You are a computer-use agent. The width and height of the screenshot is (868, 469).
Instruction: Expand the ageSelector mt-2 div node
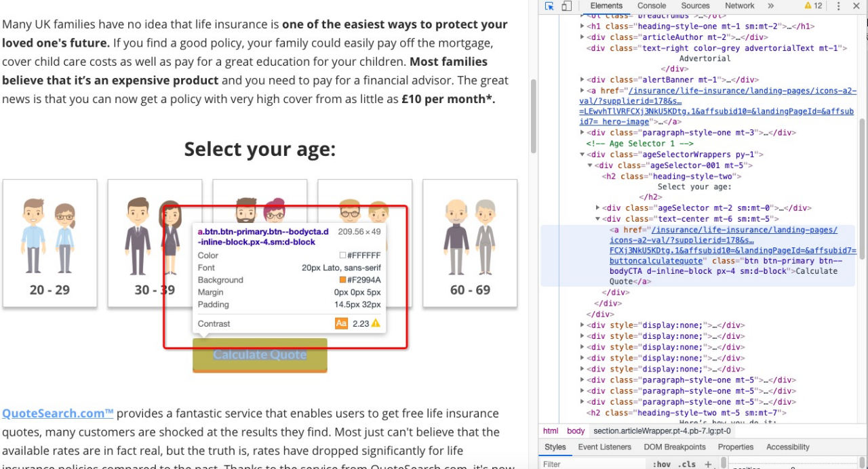coord(598,208)
